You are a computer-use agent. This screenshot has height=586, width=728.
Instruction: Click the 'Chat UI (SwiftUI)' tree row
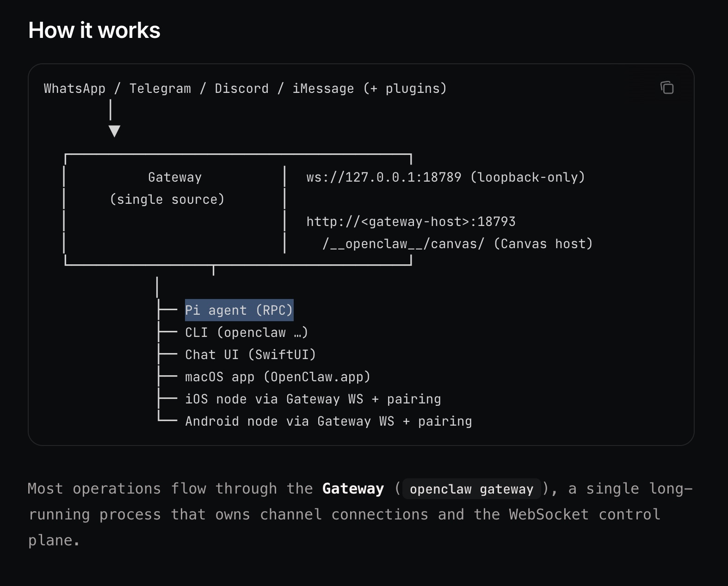coord(251,354)
